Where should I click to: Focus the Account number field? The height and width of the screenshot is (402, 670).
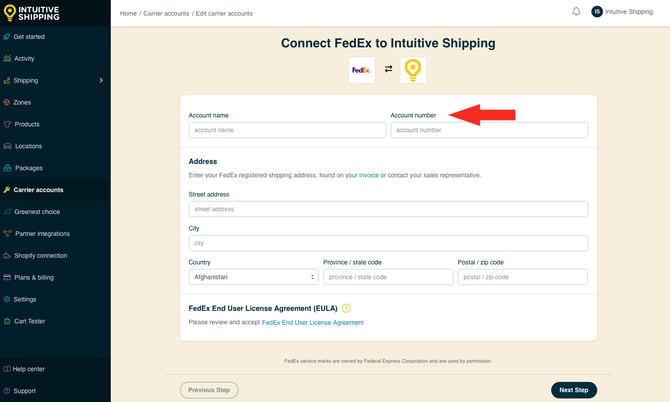click(x=489, y=130)
